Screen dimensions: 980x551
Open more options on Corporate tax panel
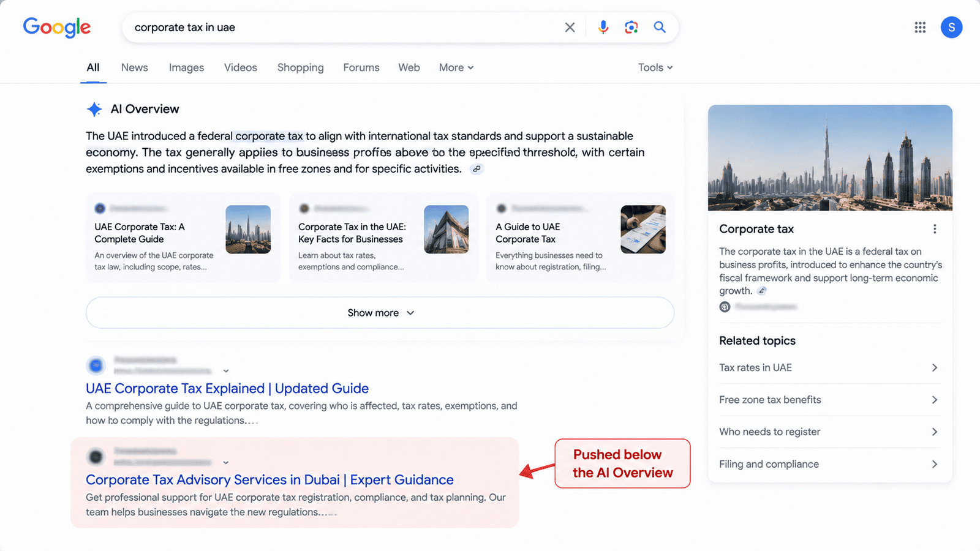click(x=935, y=229)
